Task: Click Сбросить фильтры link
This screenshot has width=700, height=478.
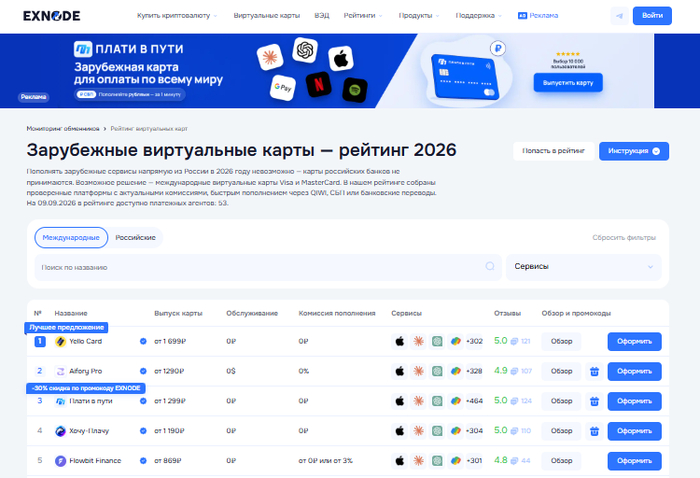Action: tap(624, 237)
